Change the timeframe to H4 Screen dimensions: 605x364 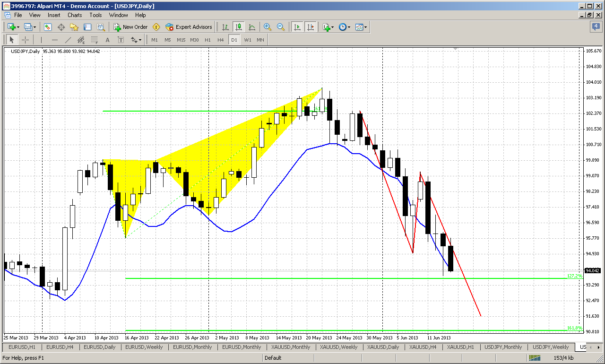tap(221, 40)
